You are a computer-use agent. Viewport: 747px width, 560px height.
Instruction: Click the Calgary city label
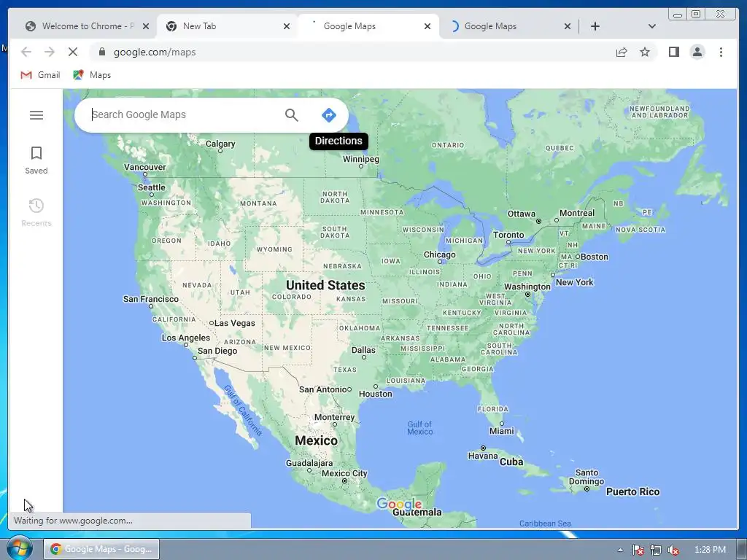tap(220, 144)
